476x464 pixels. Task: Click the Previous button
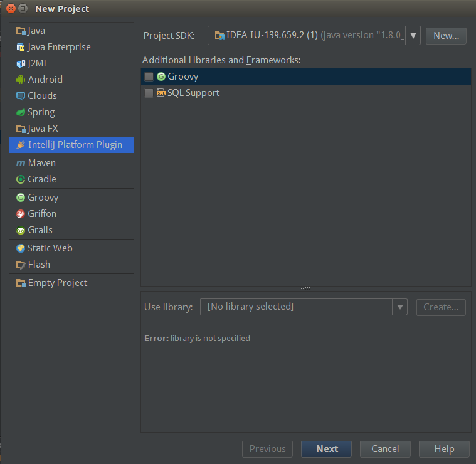click(267, 449)
